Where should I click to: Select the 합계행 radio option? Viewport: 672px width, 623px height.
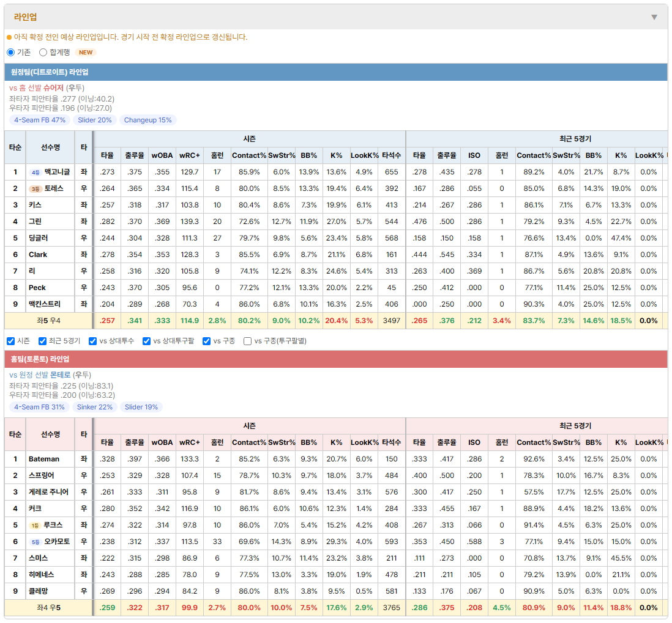point(43,52)
